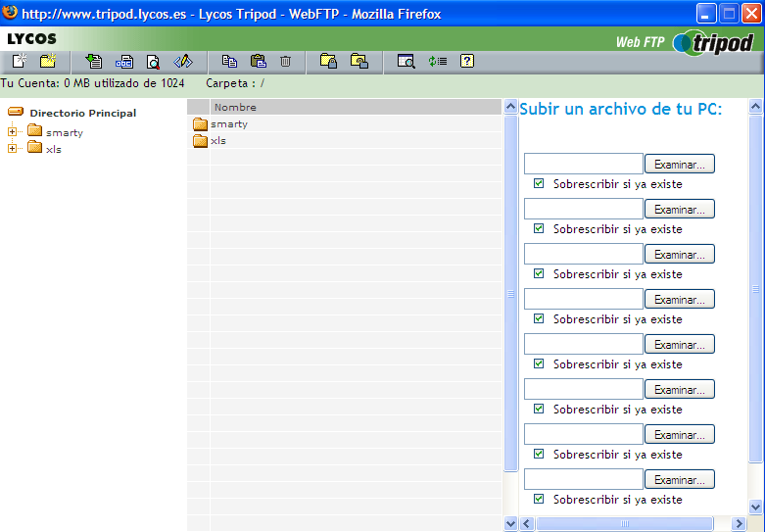
Task: Click the first upload file path field
Action: coord(584,164)
